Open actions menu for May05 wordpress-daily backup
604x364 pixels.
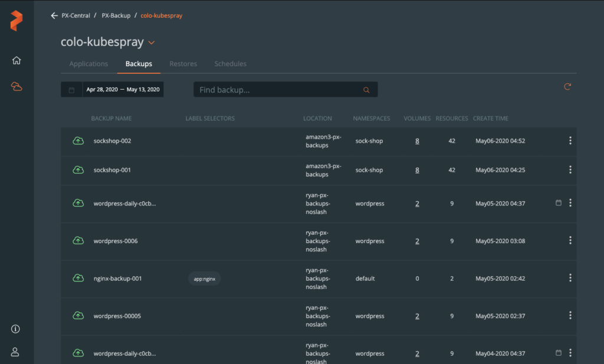click(x=570, y=202)
